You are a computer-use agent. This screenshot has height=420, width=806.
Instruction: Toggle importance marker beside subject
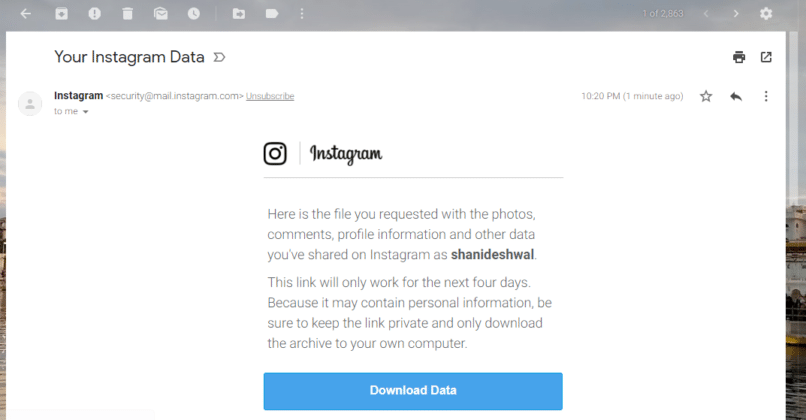click(219, 57)
